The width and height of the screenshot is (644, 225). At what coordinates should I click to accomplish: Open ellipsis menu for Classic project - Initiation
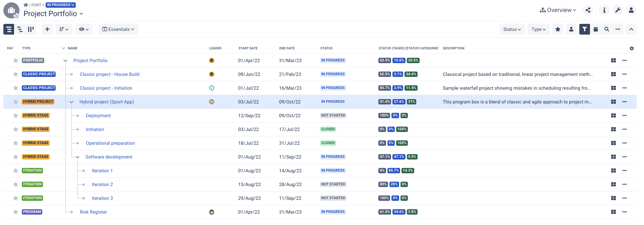point(625,88)
